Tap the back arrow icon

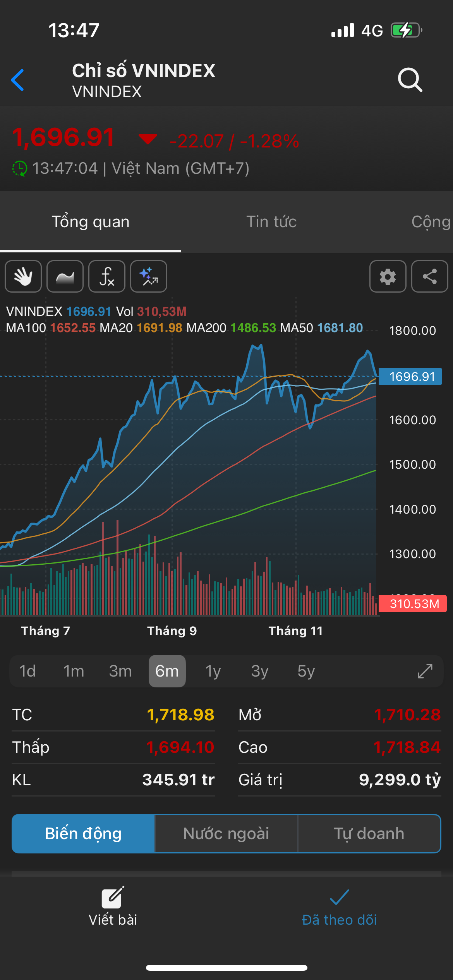[18, 80]
